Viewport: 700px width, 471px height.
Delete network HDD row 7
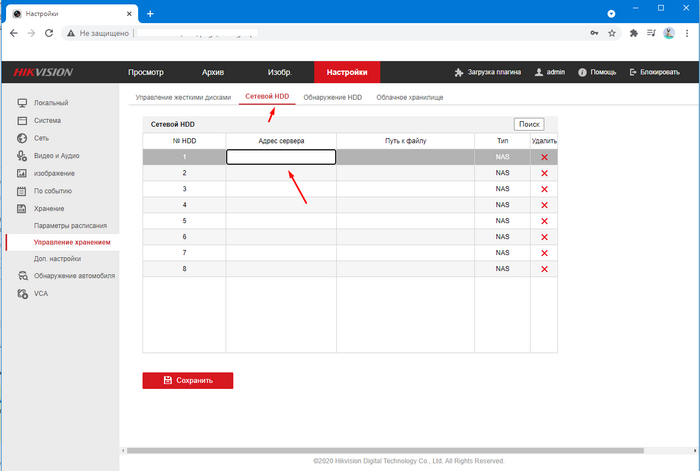point(544,253)
